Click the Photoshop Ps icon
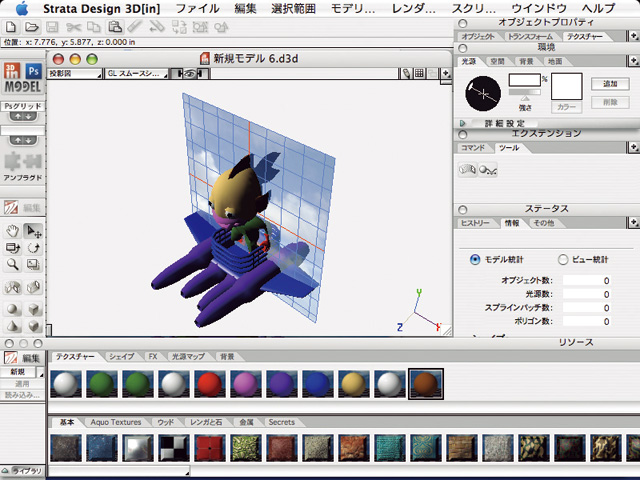This screenshot has width=640, height=480. [34, 71]
